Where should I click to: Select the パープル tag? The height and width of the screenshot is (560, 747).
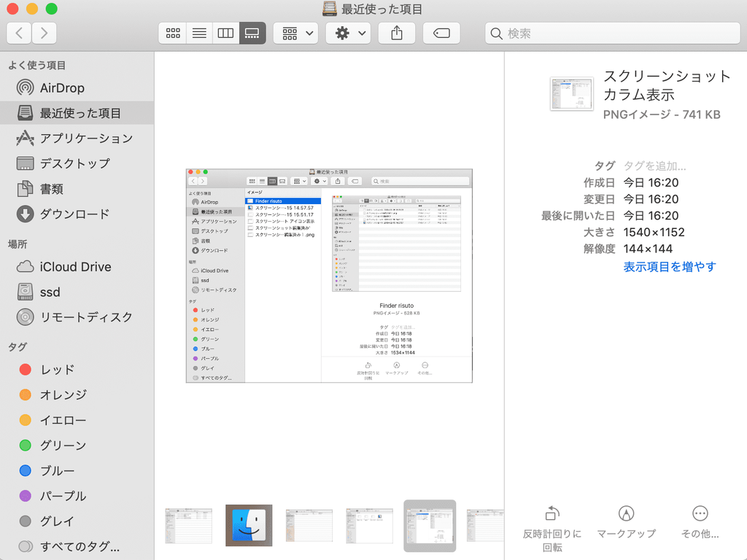pos(77,496)
